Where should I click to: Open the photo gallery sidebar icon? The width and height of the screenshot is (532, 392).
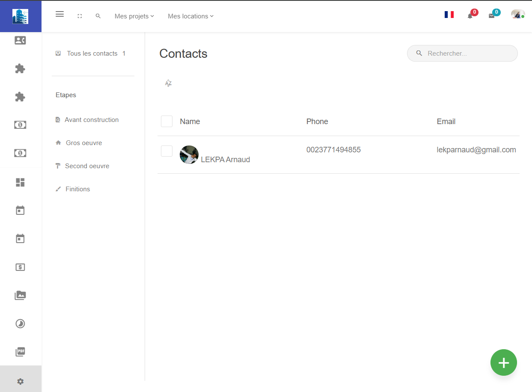[20, 295]
